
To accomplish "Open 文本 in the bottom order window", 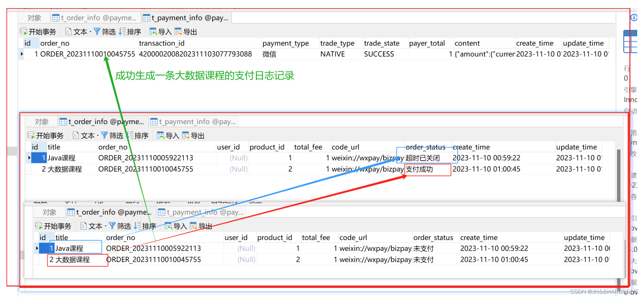I will 92,226.
